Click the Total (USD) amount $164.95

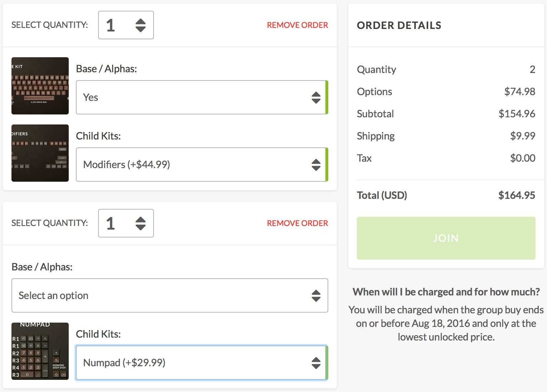(x=517, y=195)
